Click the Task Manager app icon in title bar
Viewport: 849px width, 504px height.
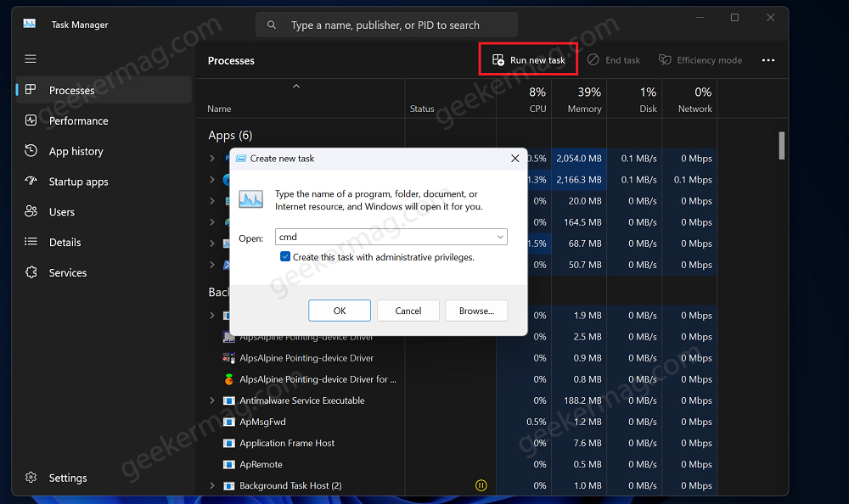[x=29, y=24]
